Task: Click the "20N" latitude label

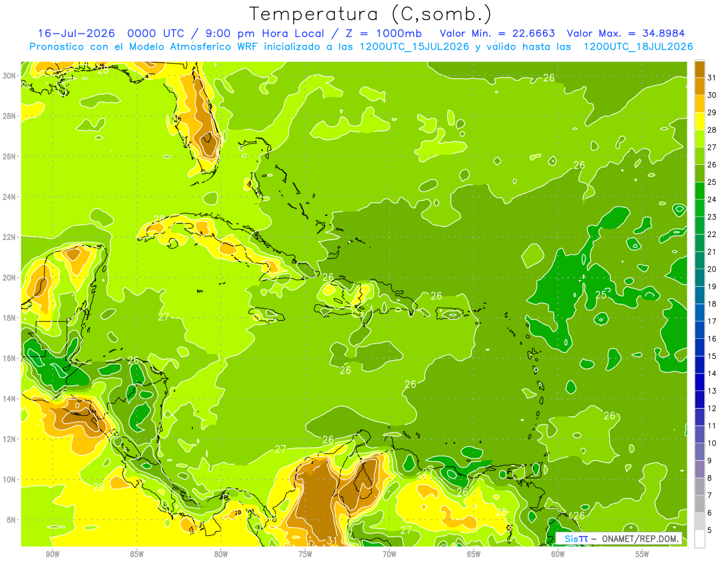Action: pyautogui.click(x=10, y=278)
